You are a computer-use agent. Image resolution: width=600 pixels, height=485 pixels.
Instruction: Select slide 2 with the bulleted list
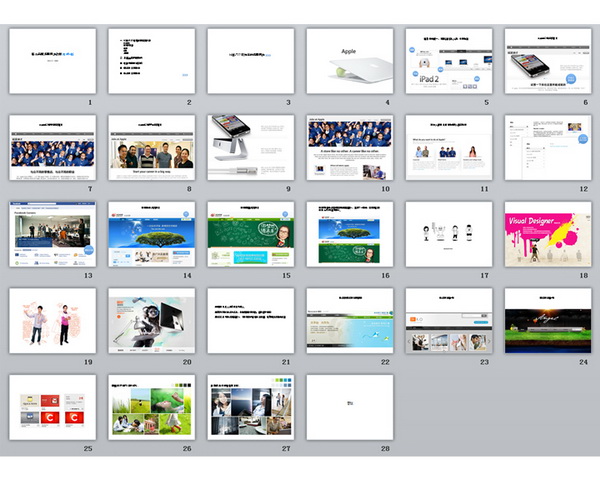coord(151,60)
